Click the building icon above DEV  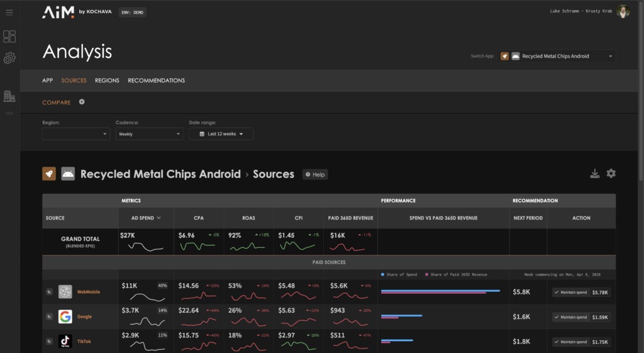9,96
